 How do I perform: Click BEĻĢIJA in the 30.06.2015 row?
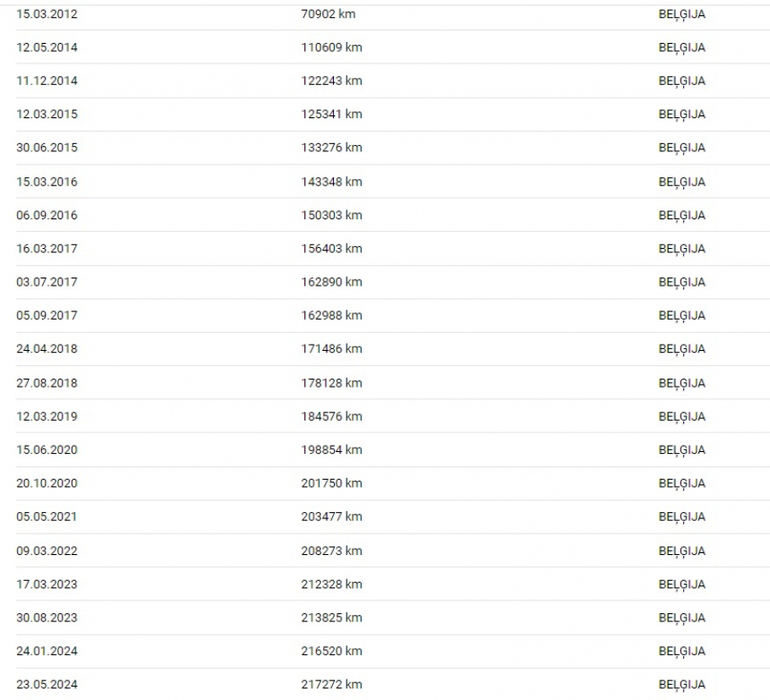click(681, 148)
